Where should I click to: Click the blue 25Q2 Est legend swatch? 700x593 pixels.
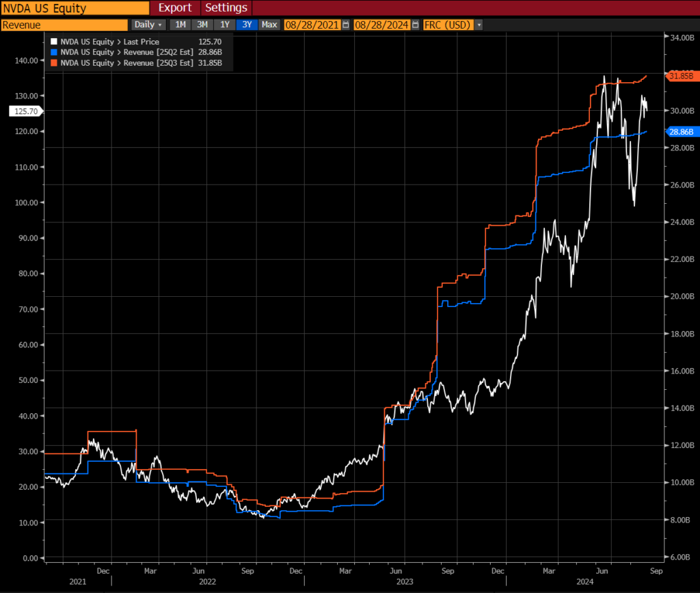54,52
